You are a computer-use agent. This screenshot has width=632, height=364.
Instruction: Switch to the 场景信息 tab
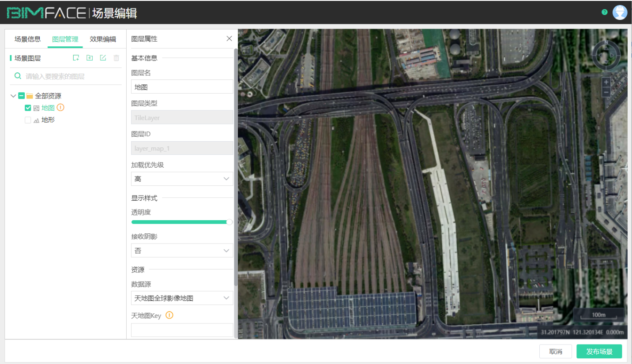(x=27, y=39)
